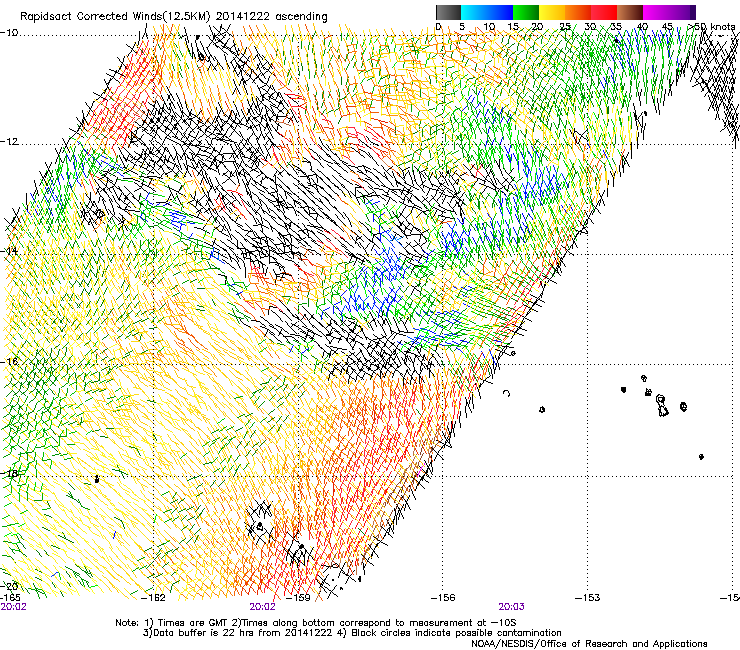Viewport: 740px width, 650px height.
Task: Click the '-159' longitude label
Action: pyautogui.click(x=298, y=598)
